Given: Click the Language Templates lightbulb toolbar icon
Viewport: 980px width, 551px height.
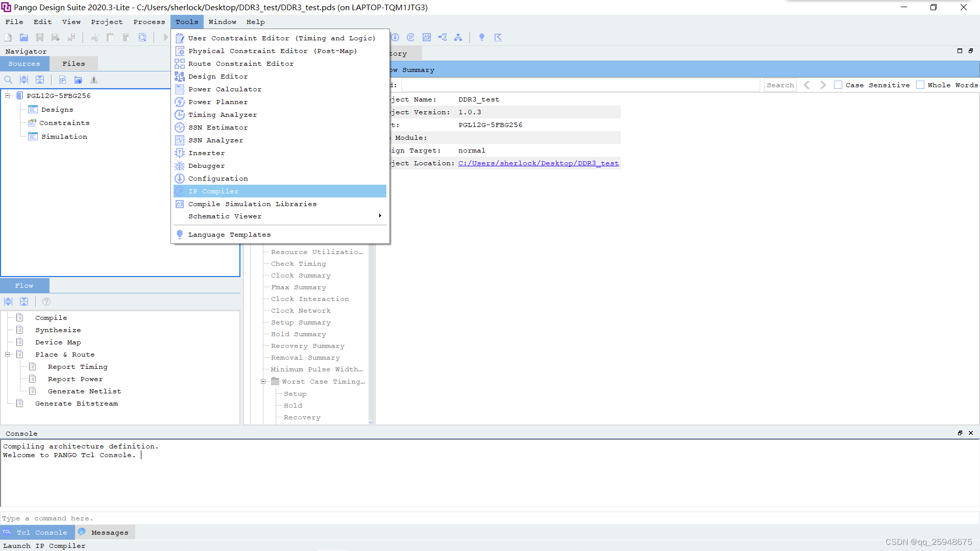Looking at the screenshot, I should click(481, 37).
